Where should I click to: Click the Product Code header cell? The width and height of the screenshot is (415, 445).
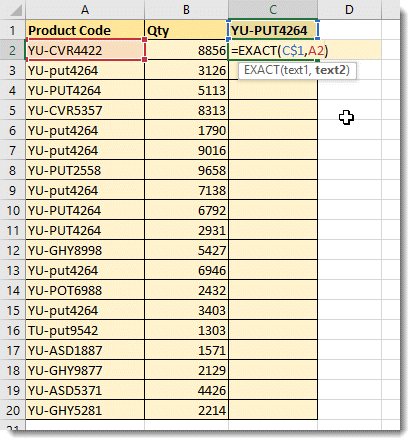[x=85, y=30]
